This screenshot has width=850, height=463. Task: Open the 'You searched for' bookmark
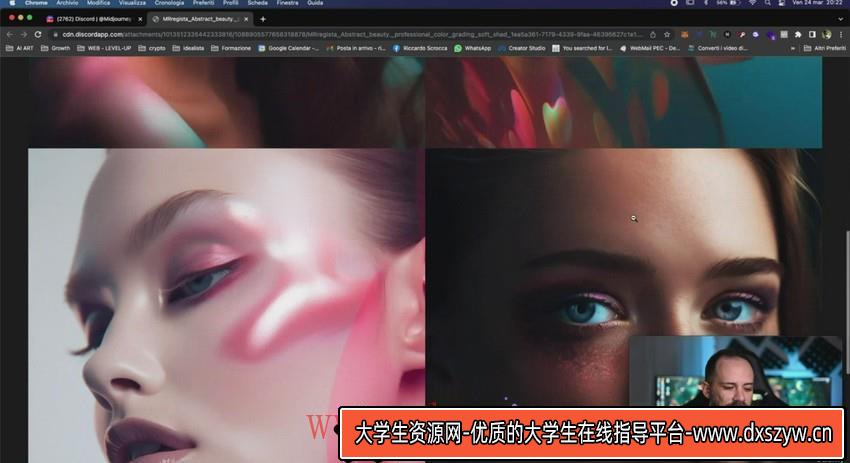(x=582, y=48)
